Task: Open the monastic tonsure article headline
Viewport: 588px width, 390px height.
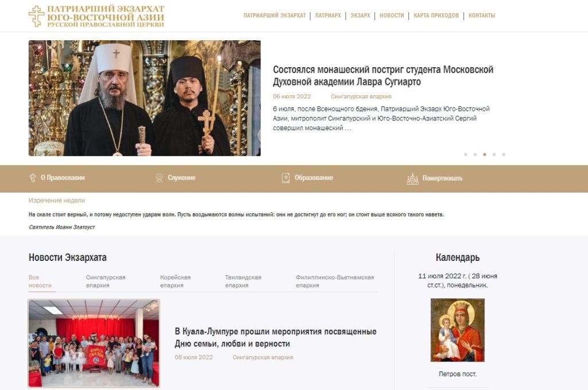Action: click(383, 75)
